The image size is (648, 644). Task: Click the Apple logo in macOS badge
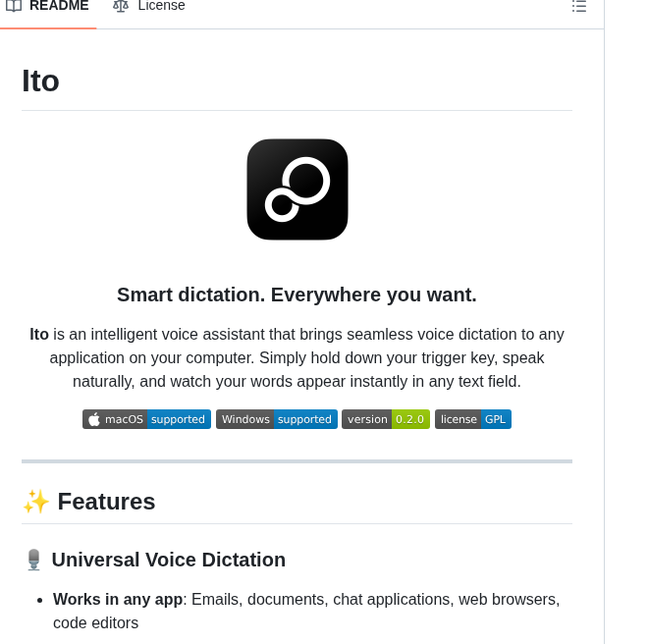click(x=94, y=419)
